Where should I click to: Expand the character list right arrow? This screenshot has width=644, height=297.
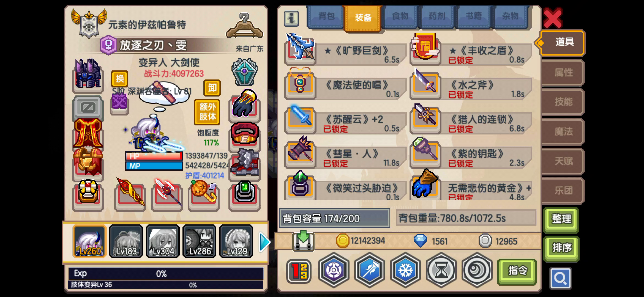point(264,242)
